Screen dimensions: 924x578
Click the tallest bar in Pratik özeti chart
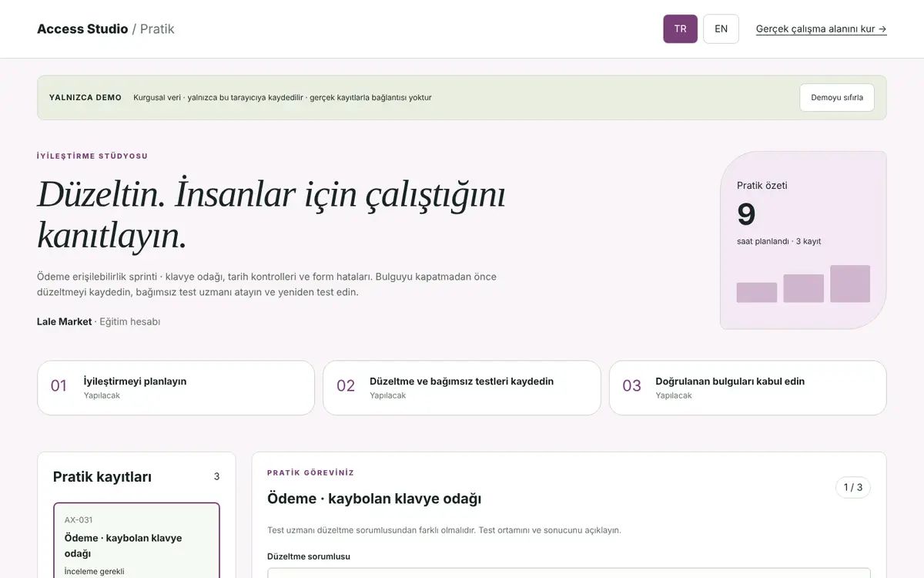pyautogui.click(x=850, y=284)
